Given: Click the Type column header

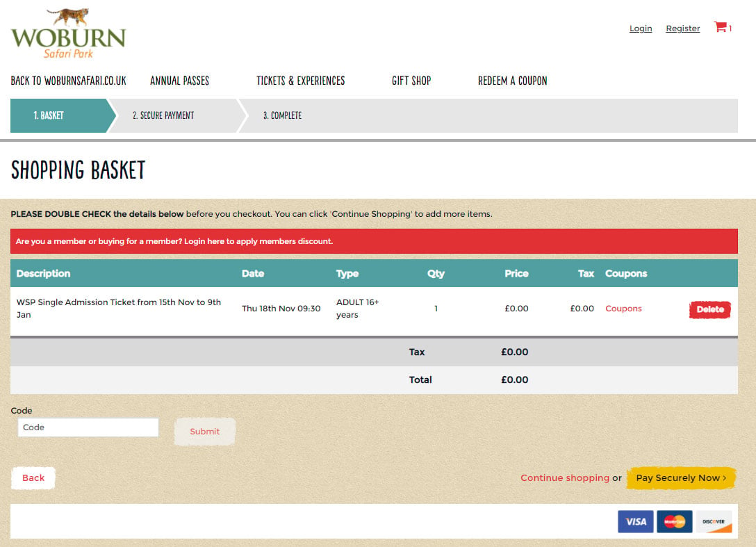Looking at the screenshot, I should pos(347,274).
